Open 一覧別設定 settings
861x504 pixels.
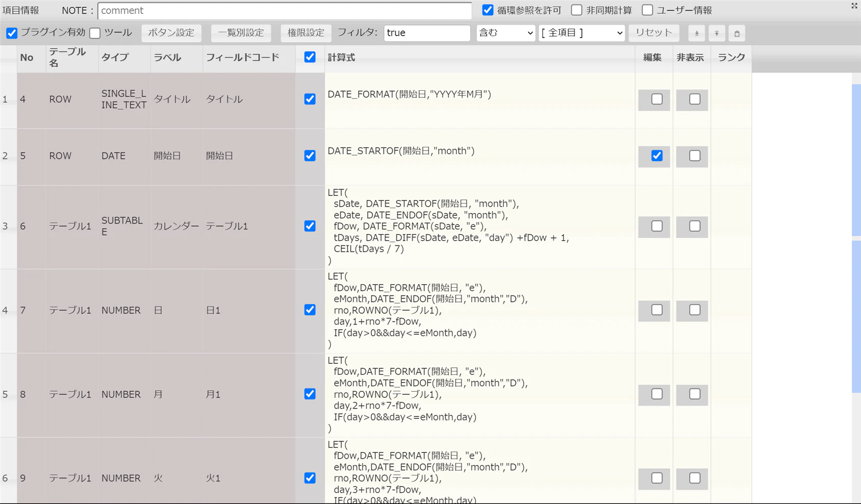241,33
